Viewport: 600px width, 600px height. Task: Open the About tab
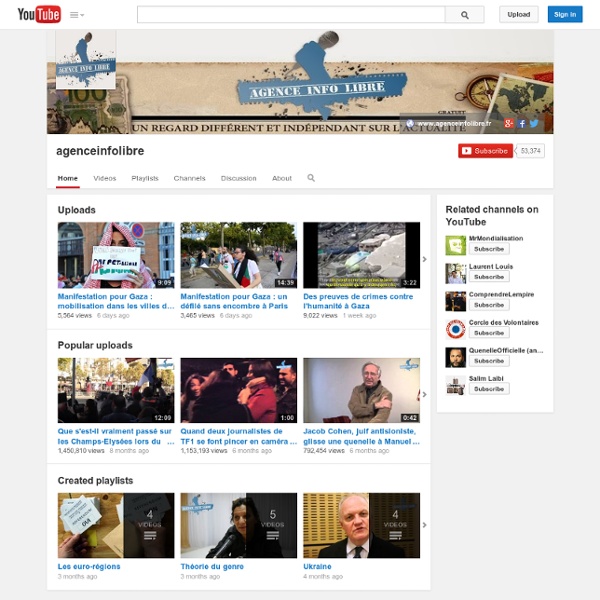tap(282, 178)
